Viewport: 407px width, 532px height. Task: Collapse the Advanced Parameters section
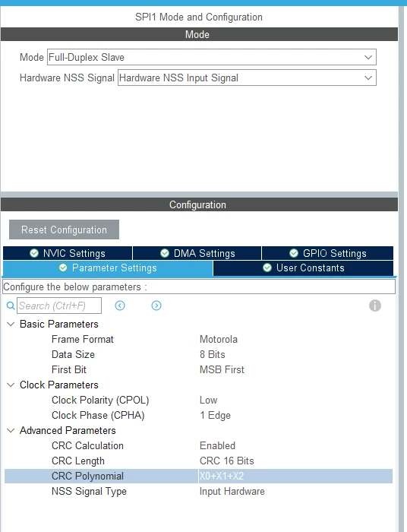coord(11,431)
